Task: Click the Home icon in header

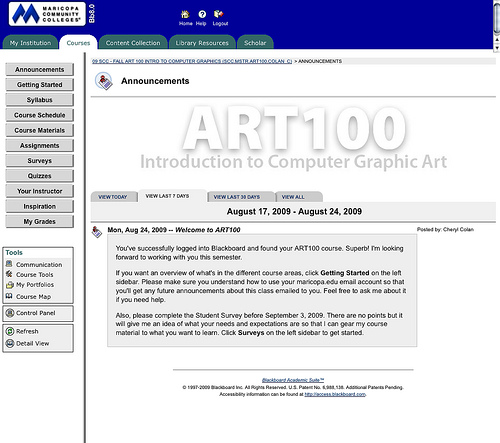Action: coord(185,14)
